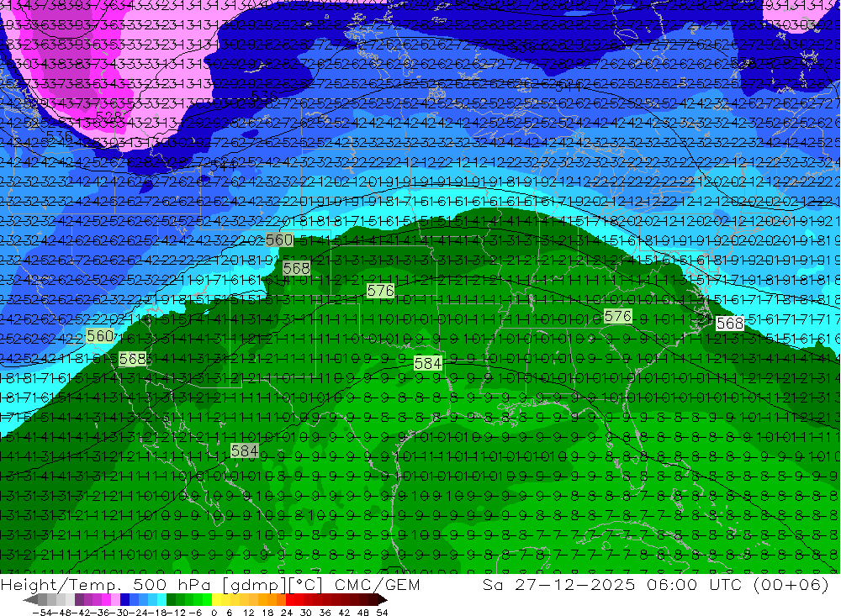Screen dimensions: 841x616
Task: Click the '-54' value on the color scale
Action: click(x=42, y=613)
